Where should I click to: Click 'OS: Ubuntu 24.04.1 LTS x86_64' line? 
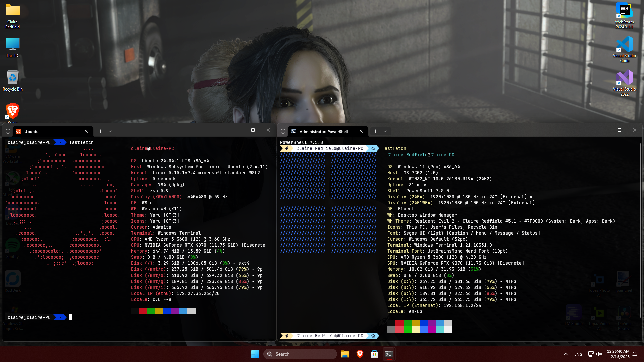point(170,161)
